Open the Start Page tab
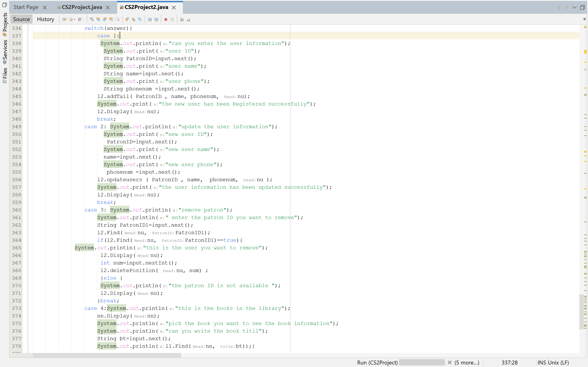The height and width of the screenshot is (367, 588). pyautogui.click(x=26, y=7)
